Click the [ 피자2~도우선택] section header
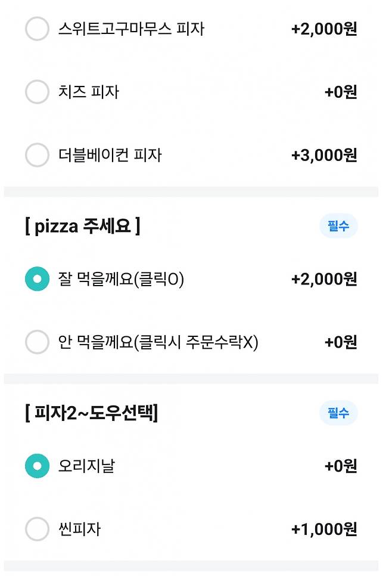Viewport: 392px width, 576px height. [x=91, y=413]
